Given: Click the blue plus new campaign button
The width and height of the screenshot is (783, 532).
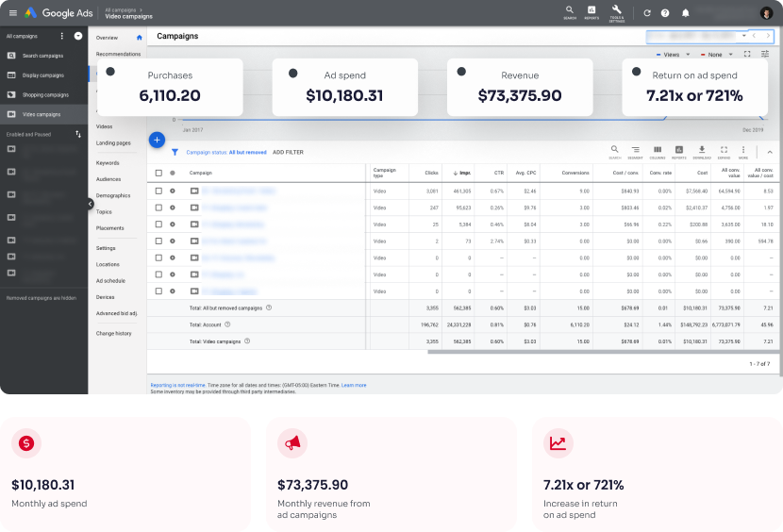Looking at the screenshot, I should (x=157, y=140).
